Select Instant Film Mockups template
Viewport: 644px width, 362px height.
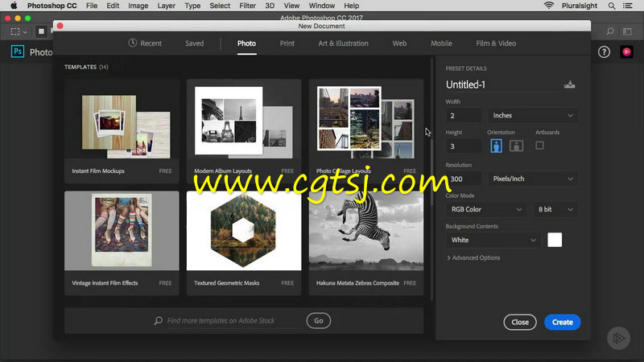coord(122,131)
